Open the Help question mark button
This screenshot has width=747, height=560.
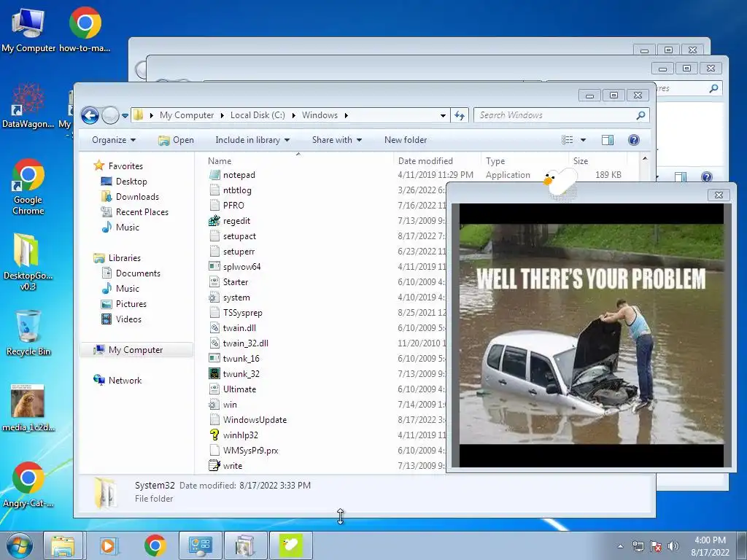[x=634, y=140]
